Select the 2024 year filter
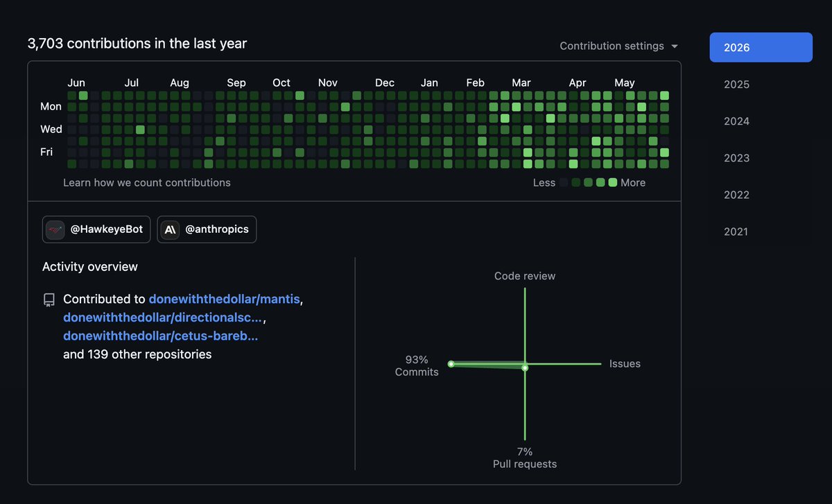The height and width of the screenshot is (504, 832). (761, 121)
